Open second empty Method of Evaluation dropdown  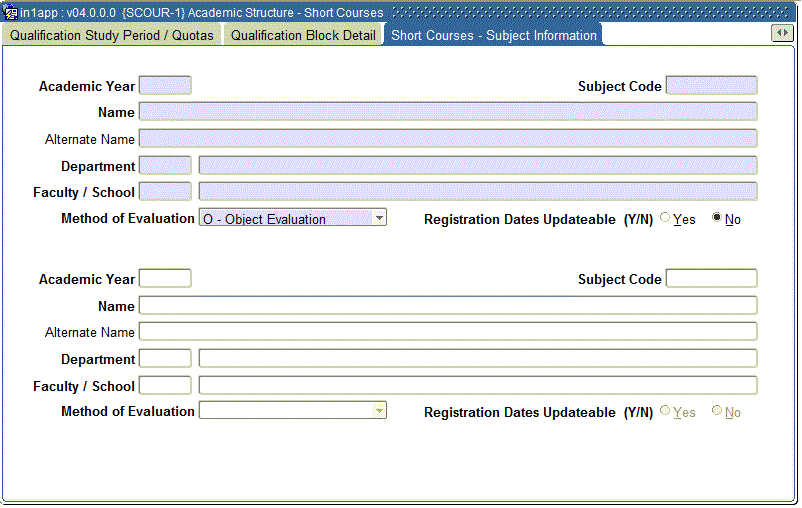tap(379, 411)
